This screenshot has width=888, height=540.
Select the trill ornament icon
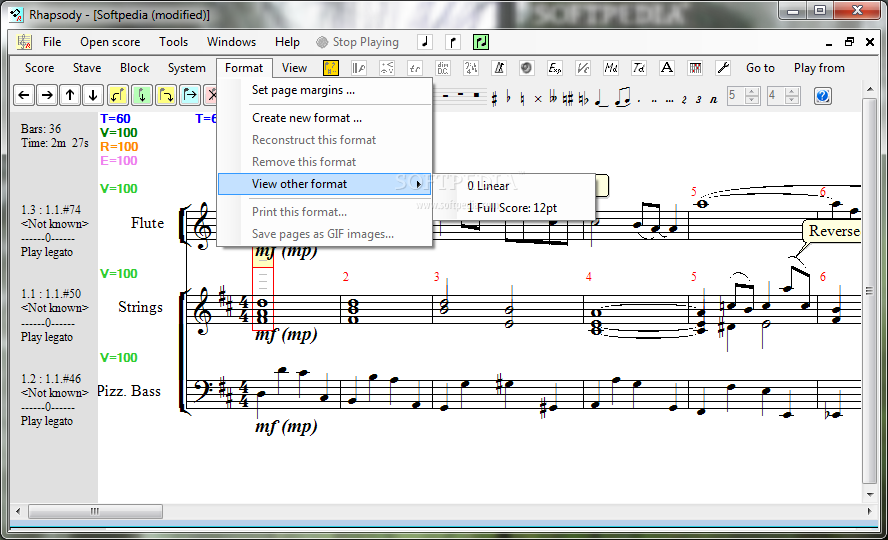tap(415, 68)
